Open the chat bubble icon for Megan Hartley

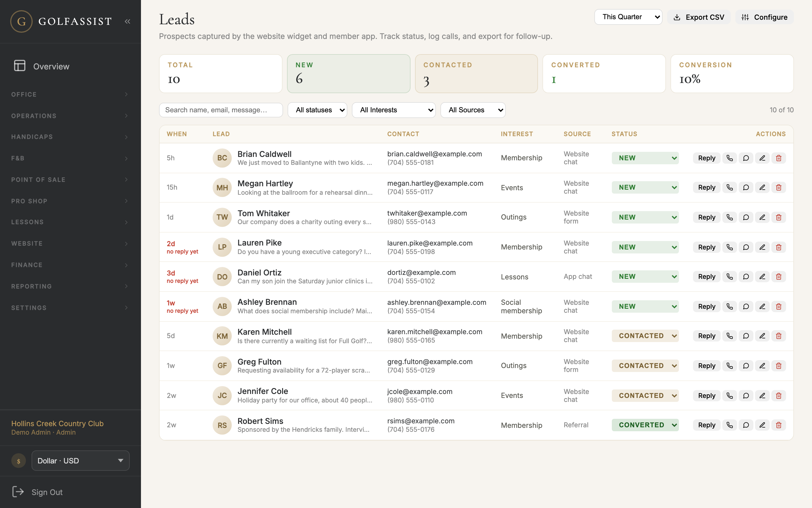click(x=746, y=187)
